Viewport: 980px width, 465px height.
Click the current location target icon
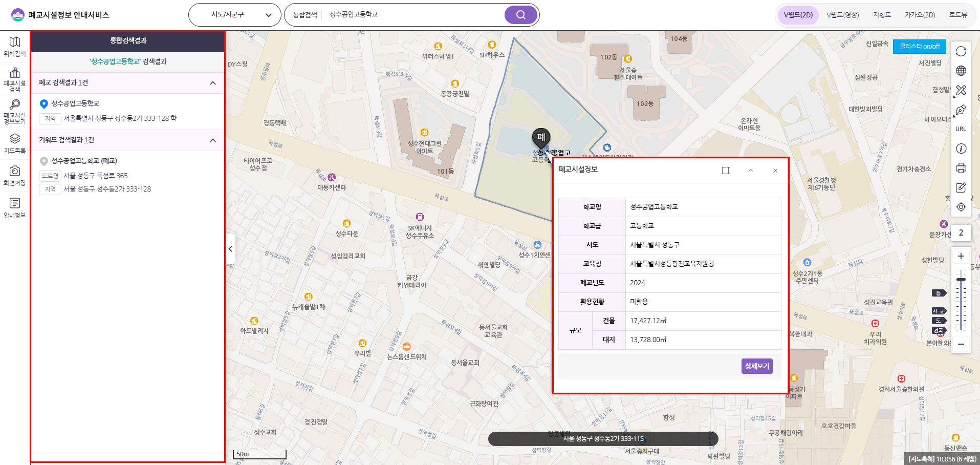(x=961, y=207)
